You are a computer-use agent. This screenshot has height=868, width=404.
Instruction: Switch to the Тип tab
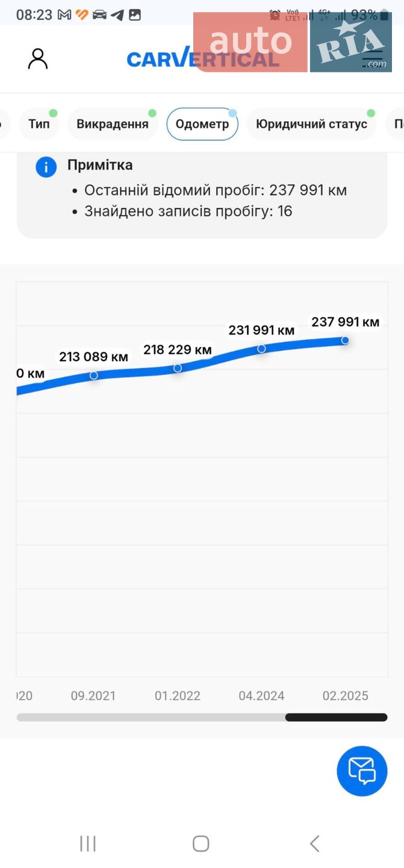(x=39, y=124)
